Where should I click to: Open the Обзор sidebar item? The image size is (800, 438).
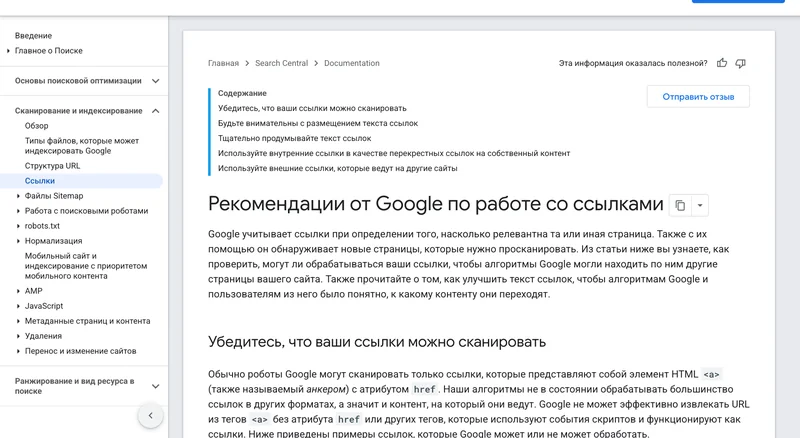tap(37, 126)
